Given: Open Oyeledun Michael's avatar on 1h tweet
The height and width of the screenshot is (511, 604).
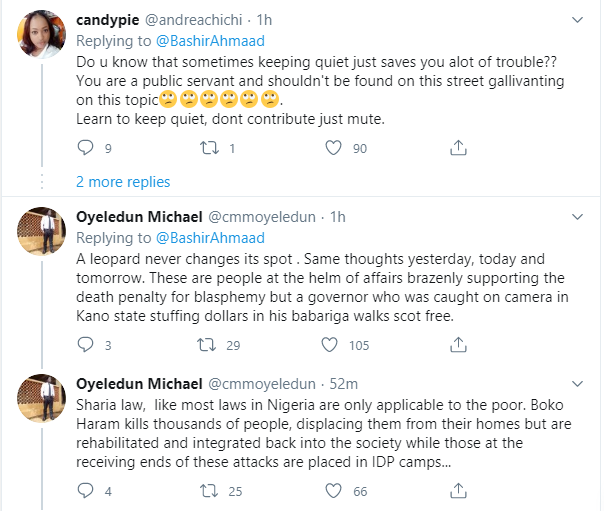Looking at the screenshot, I should click(42, 231).
